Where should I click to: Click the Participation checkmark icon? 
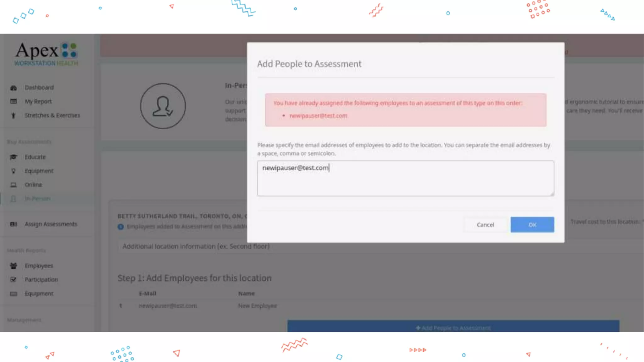pyautogui.click(x=13, y=280)
